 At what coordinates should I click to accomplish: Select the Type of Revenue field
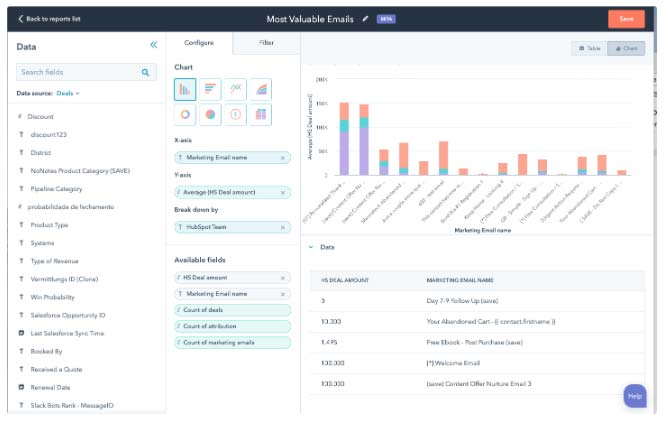coord(54,261)
